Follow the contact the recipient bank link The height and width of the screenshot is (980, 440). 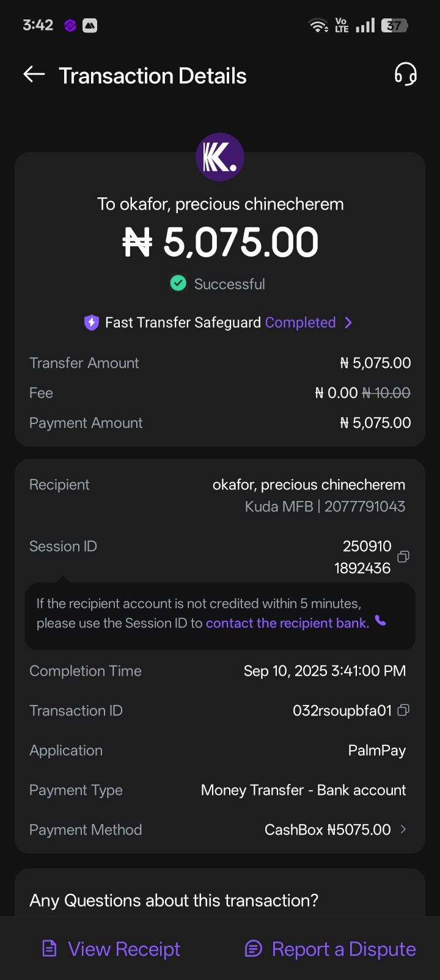click(x=287, y=623)
